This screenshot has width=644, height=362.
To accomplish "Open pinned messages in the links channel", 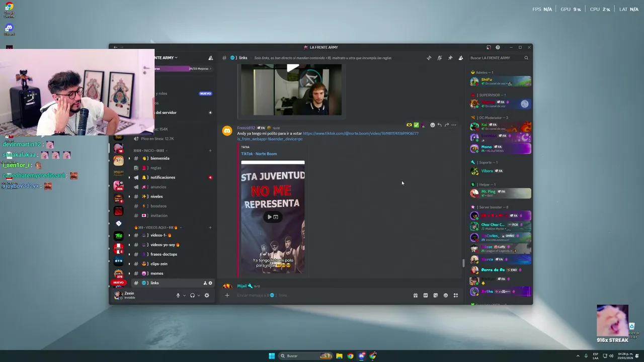I will coord(450,58).
